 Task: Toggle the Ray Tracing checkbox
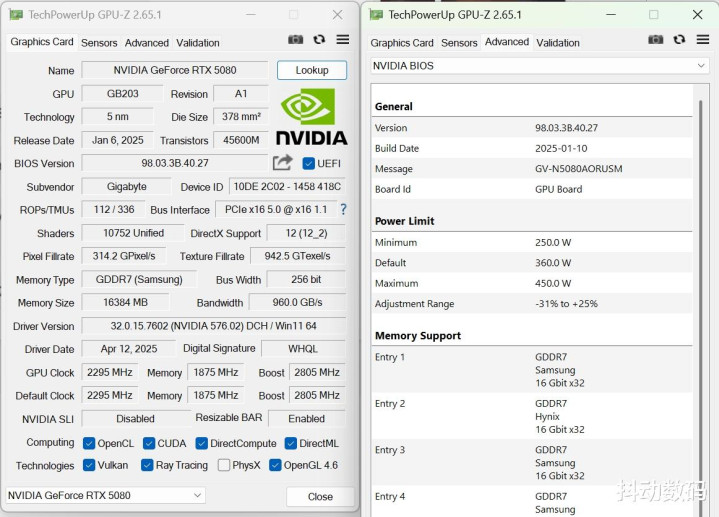[x=147, y=465]
